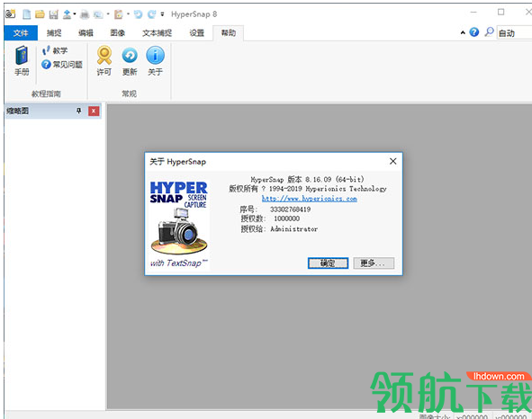Switch to the 编辑 (Edit) ribbon tab
This screenshot has width=532, height=419.
(x=86, y=33)
